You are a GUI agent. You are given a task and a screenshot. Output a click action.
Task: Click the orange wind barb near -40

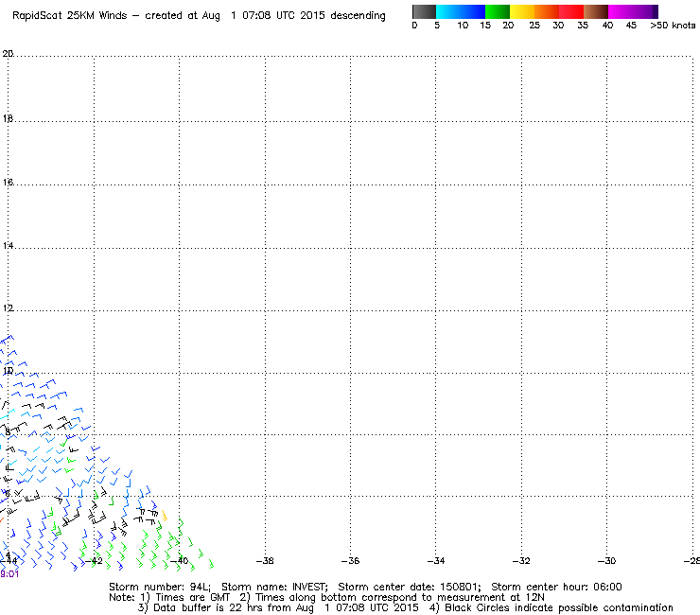(x=165, y=516)
